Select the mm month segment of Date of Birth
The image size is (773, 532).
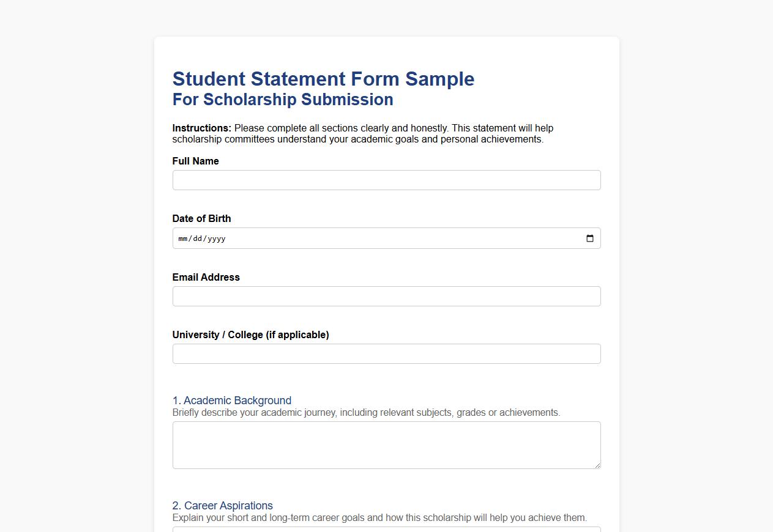(x=182, y=238)
